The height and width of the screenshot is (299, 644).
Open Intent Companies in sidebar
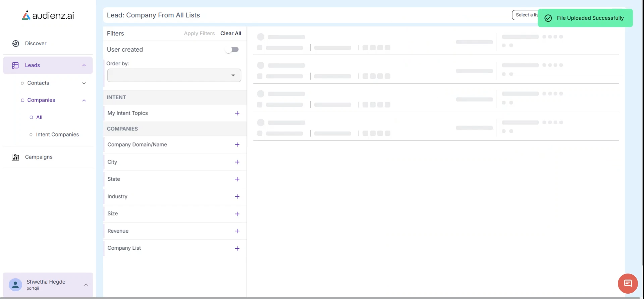(57, 135)
